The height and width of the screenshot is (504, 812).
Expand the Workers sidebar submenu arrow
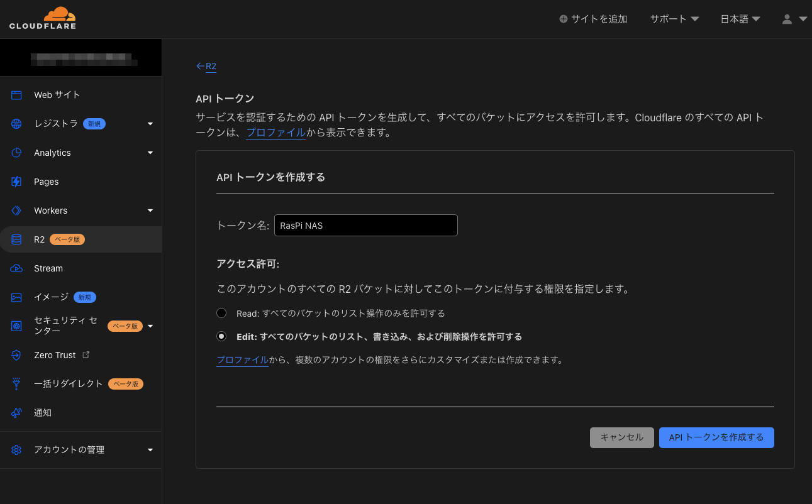[x=150, y=211]
